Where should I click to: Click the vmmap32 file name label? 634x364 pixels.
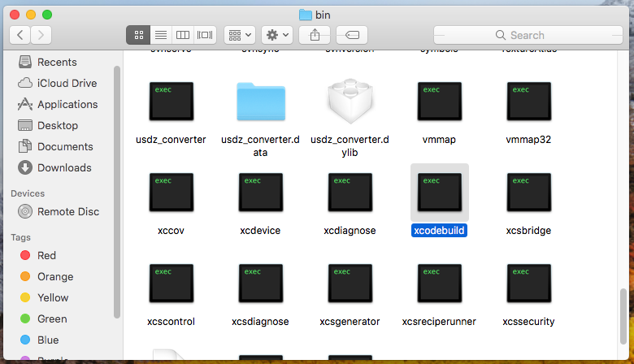528,140
